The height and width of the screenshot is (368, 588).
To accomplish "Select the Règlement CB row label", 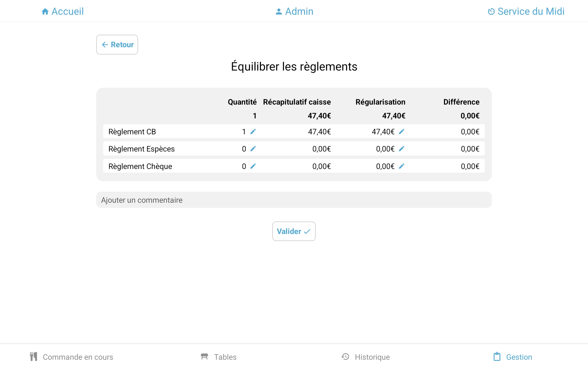I will point(132,132).
